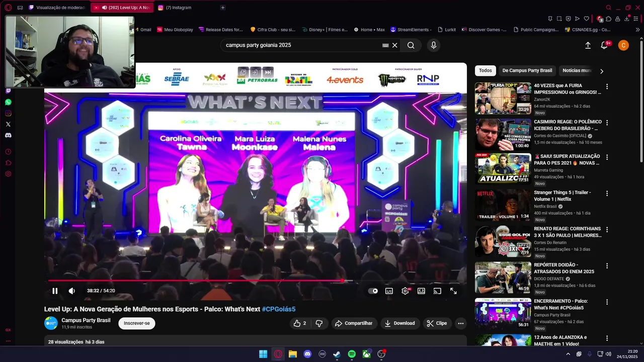Viewport: 644px width, 362px height.
Task: Toggle the autoplay switch
Action: coord(373,291)
